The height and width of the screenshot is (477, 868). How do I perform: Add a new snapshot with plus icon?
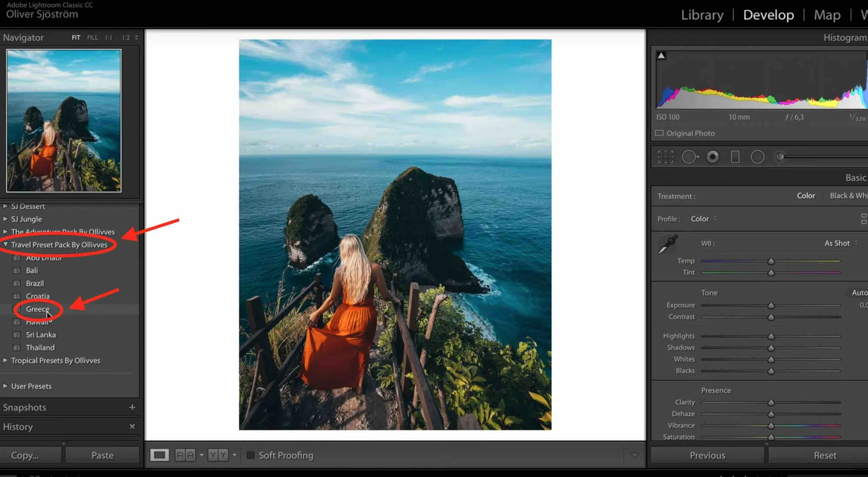132,407
